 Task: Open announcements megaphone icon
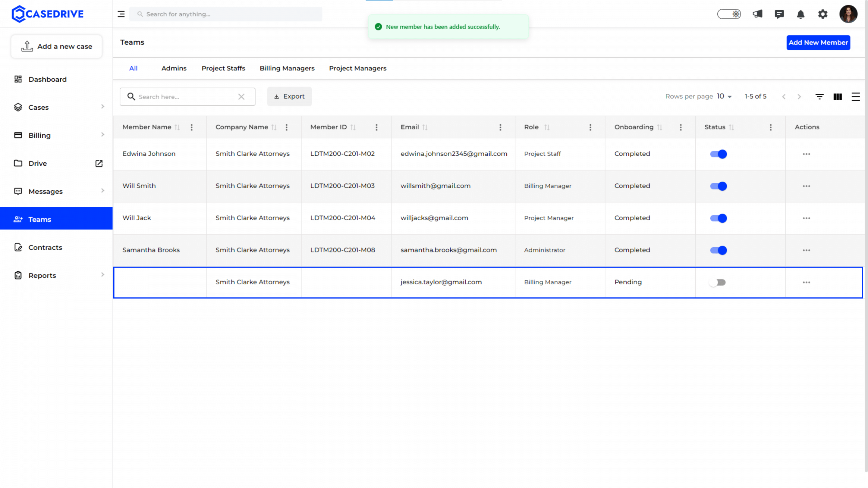point(757,14)
